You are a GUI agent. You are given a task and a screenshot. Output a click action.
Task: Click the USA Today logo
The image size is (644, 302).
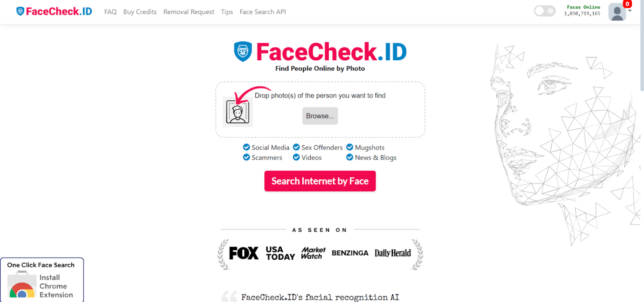[279, 253]
